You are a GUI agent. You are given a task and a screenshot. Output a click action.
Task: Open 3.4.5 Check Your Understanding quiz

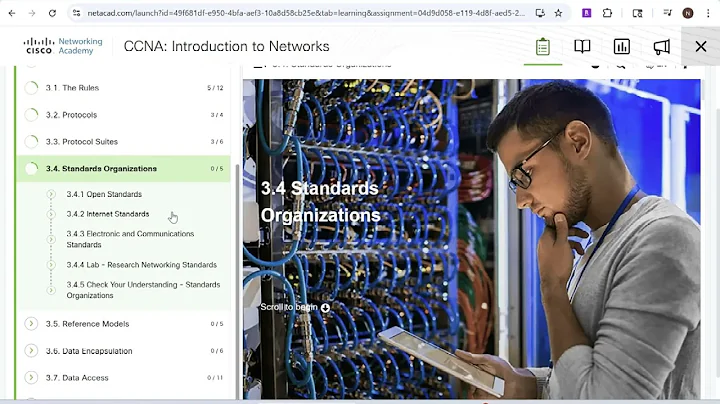[x=143, y=290]
